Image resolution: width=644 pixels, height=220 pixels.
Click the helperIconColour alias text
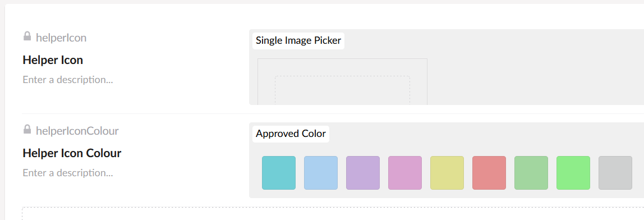[77, 131]
